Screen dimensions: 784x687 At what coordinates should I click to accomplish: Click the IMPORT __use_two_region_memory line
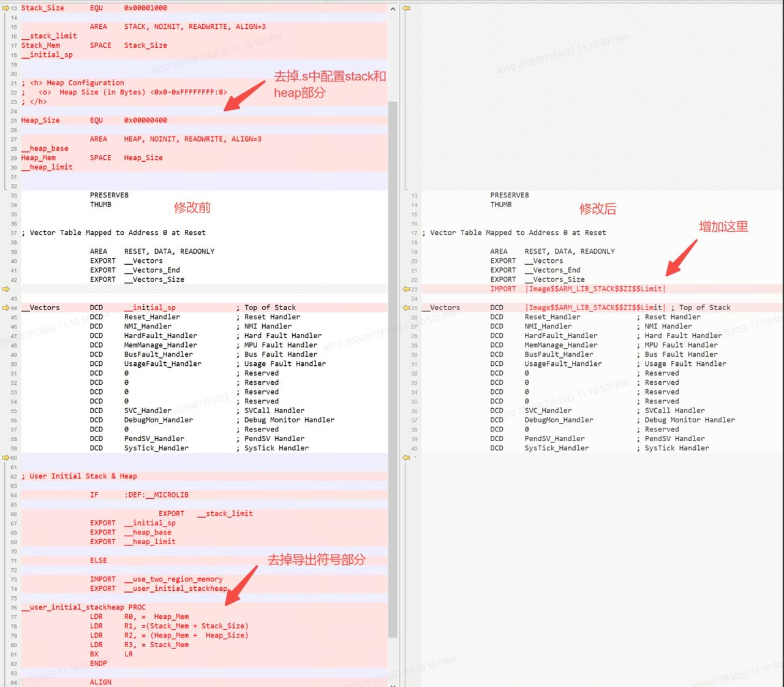coord(204,579)
